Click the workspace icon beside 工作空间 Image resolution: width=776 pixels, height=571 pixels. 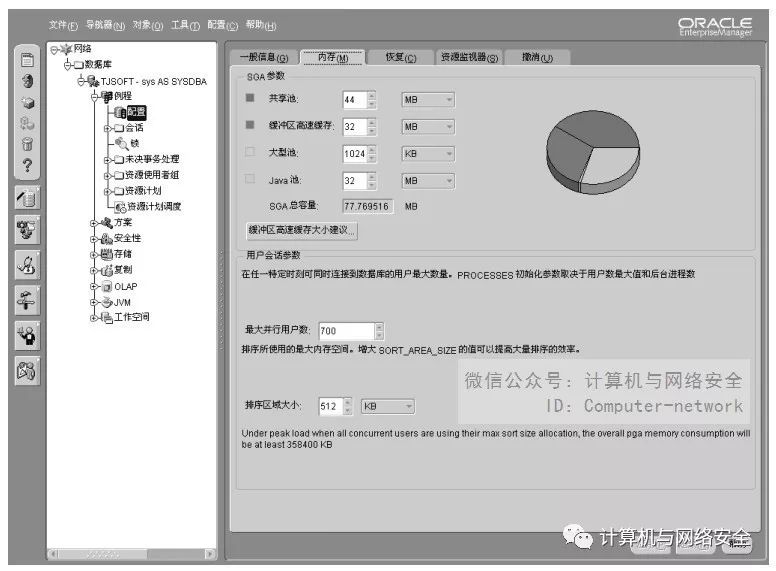(106, 318)
